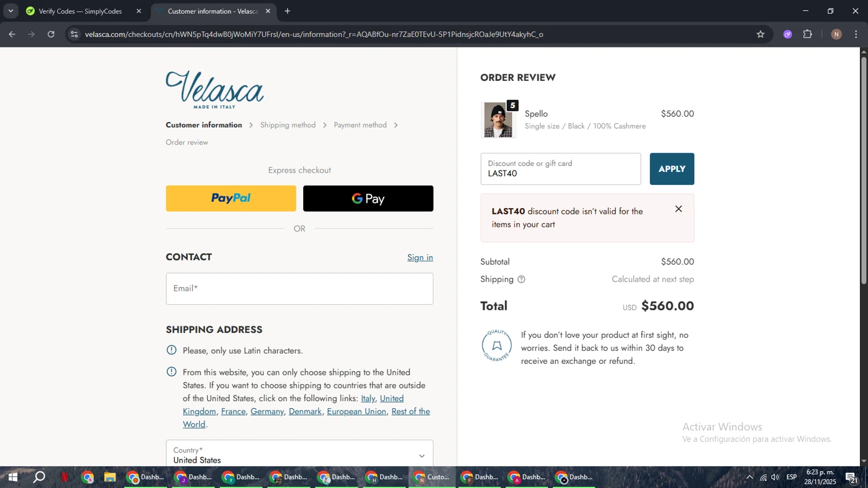Image resolution: width=868 pixels, height=488 pixels.
Task: Reload the Velasca checkout page
Action: click(x=51, y=34)
